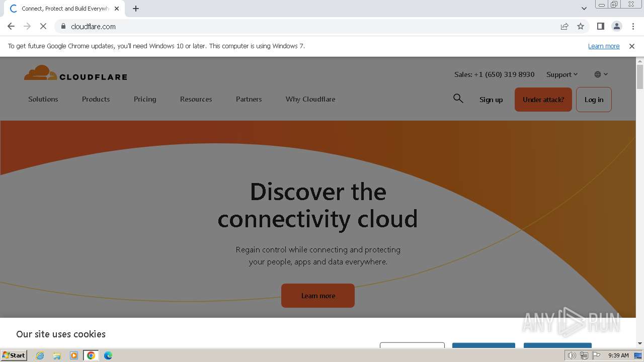The image size is (644, 362).
Task: Launch Internet Explorer from taskbar
Action: point(40,355)
